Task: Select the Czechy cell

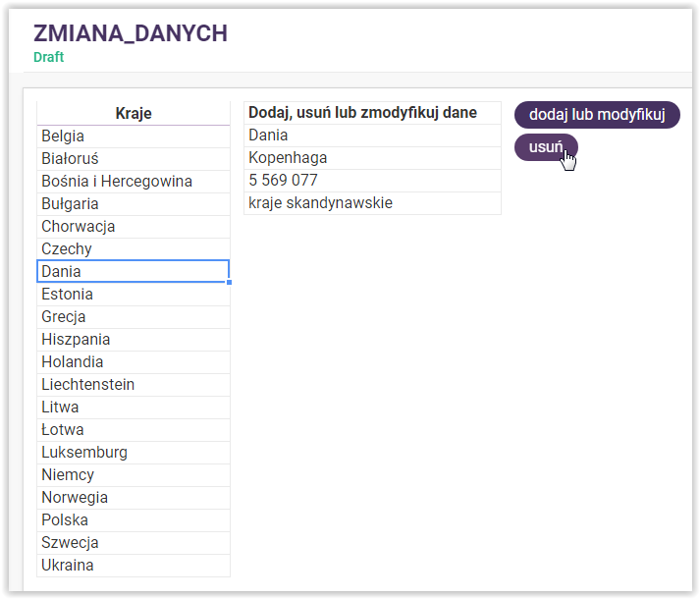Action: [x=133, y=249]
